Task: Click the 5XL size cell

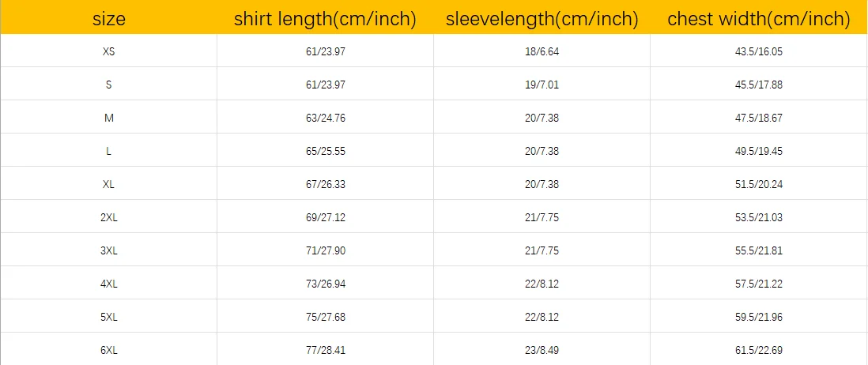Action: (108, 317)
